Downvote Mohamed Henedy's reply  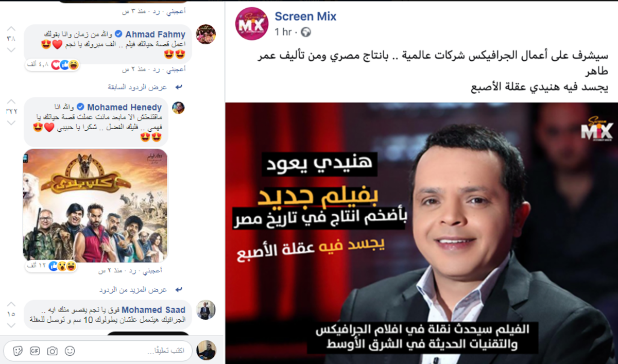(x=11, y=122)
